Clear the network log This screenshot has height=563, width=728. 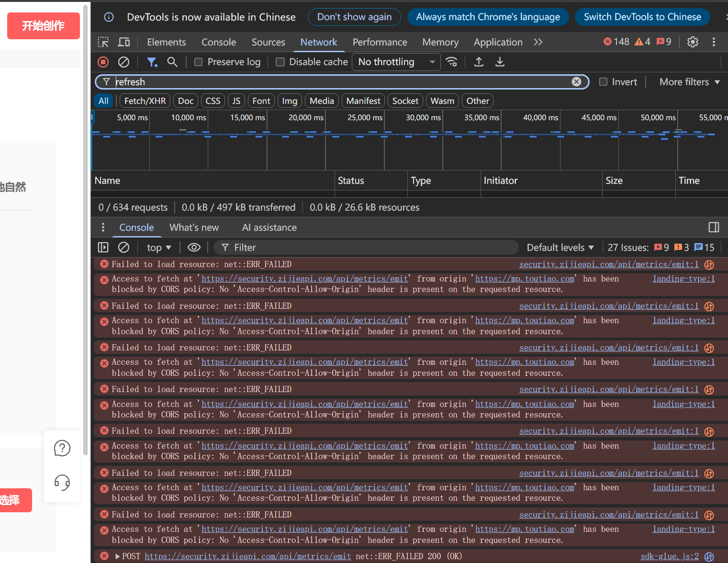pos(123,62)
